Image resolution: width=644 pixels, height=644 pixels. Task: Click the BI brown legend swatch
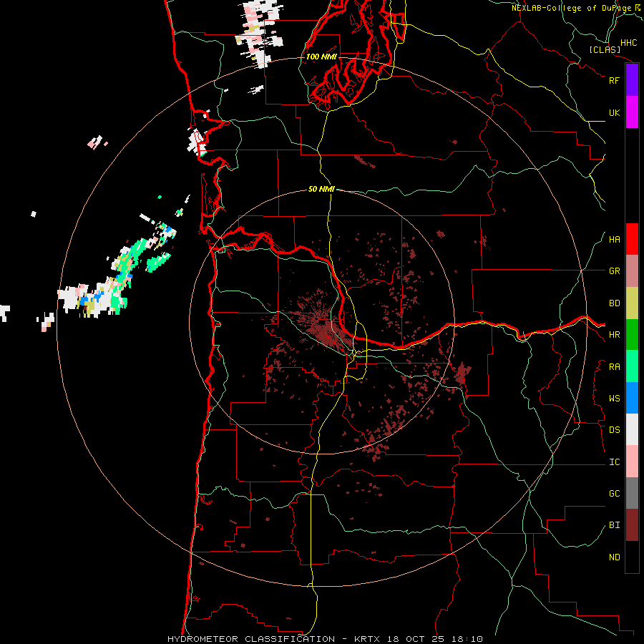[632, 525]
